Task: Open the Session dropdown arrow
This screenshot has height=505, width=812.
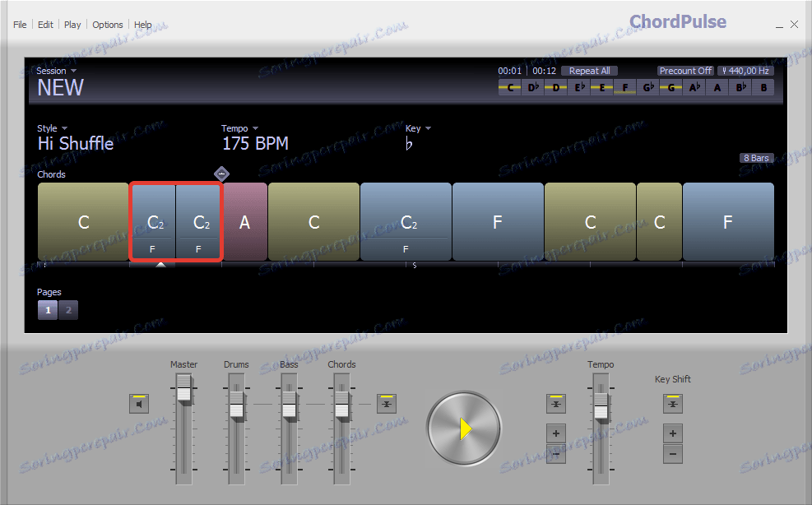Action: [73, 71]
